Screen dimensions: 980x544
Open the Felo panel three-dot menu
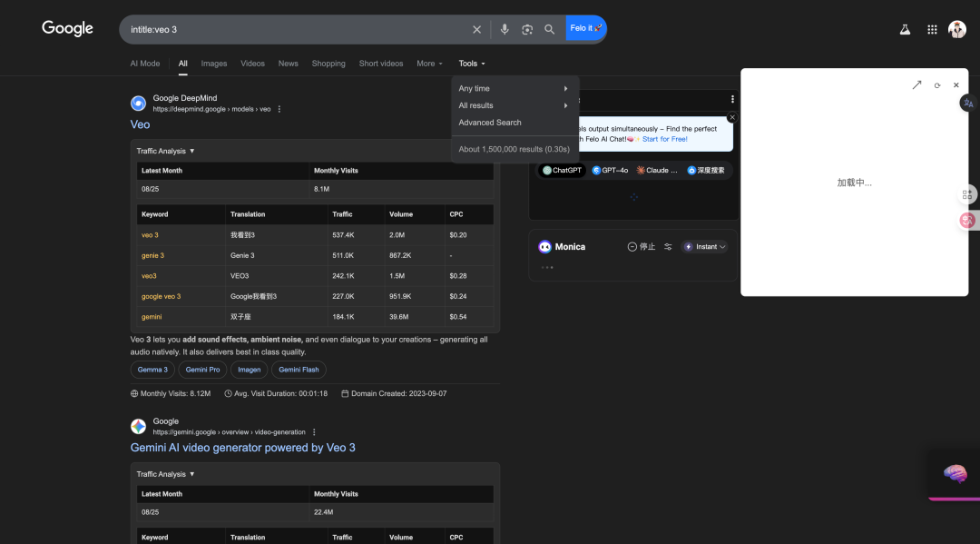[x=732, y=99]
